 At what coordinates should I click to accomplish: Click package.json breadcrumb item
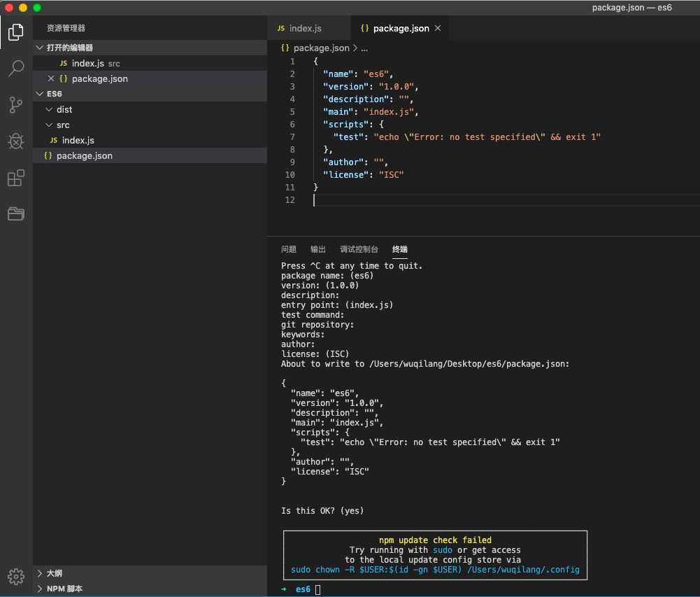tap(321, 48)
